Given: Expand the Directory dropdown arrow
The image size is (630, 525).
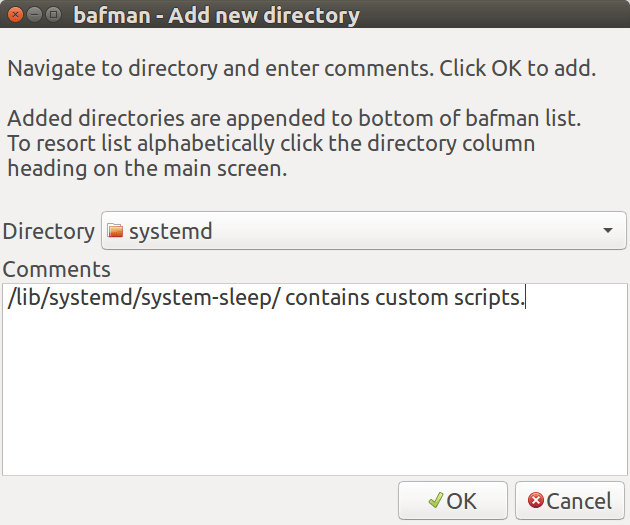Looking at the screenshot, I should pos(607,231).
